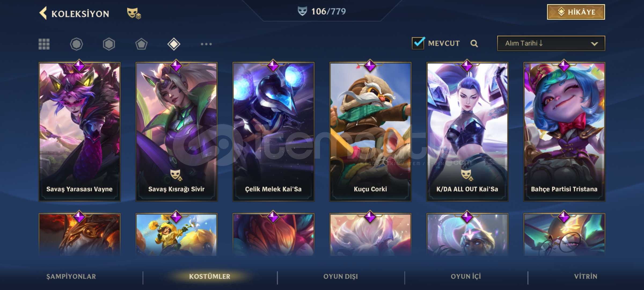This screenshot has height=290, width=644.
Task: Open skin search magnifier icon
Action: tap(474, 44)
